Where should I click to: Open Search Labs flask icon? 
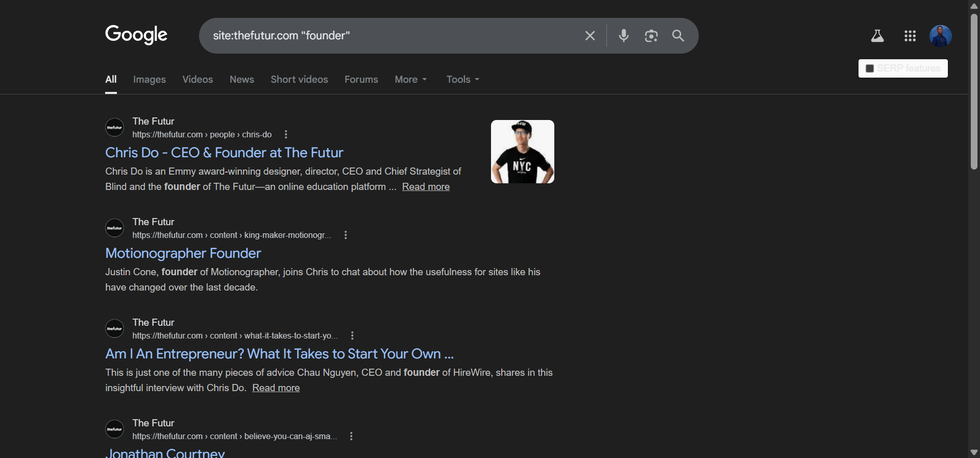tap(877, 36)
